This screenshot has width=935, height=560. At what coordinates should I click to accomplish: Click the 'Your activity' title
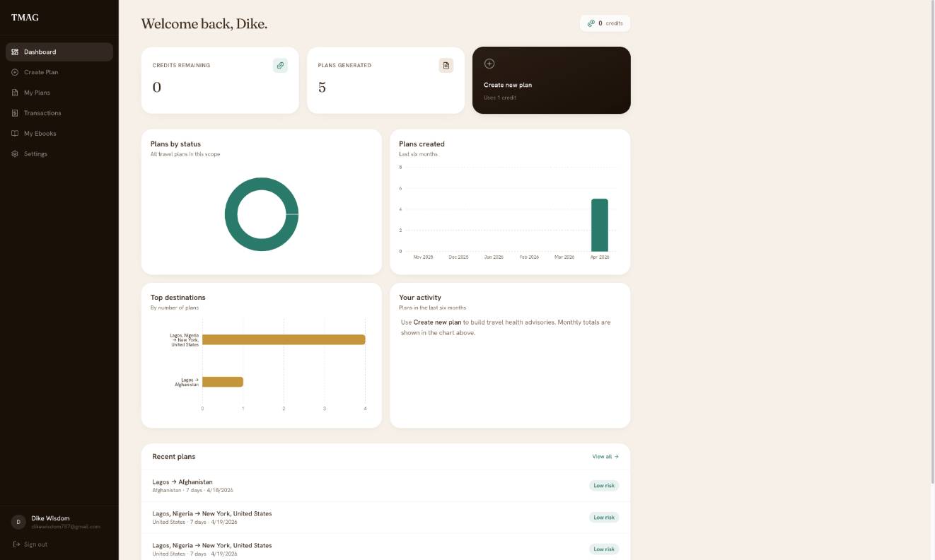pyautogui.click(x=420, y=298)
